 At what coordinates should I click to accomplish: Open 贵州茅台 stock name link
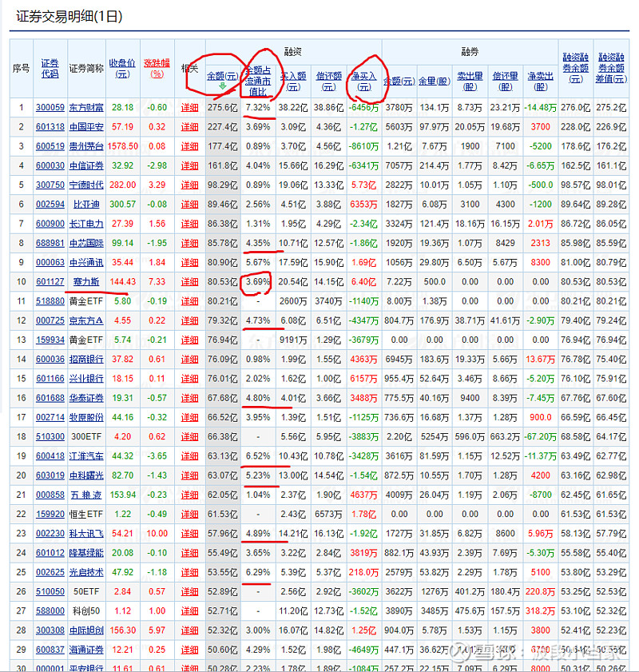click(x=86, y=146)
